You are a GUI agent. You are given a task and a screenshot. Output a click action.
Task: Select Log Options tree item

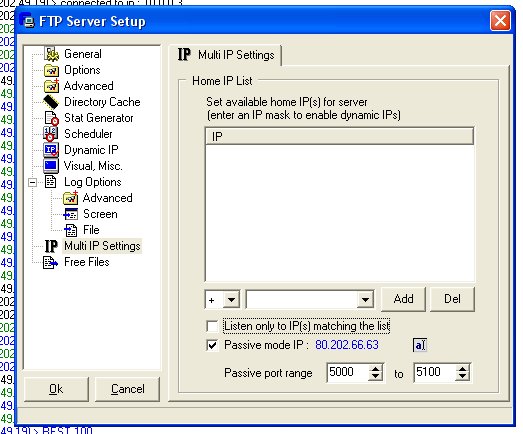click(x=93, y=182)
